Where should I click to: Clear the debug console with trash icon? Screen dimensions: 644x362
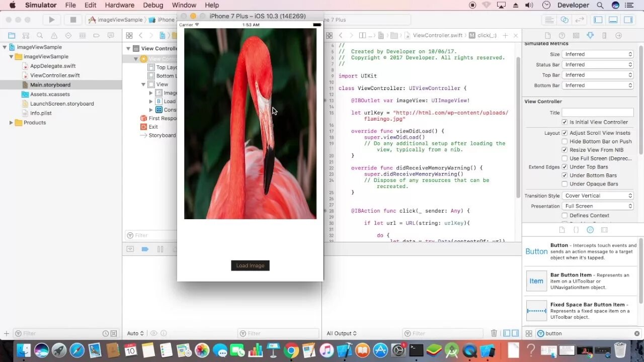[x=494, y=333]
